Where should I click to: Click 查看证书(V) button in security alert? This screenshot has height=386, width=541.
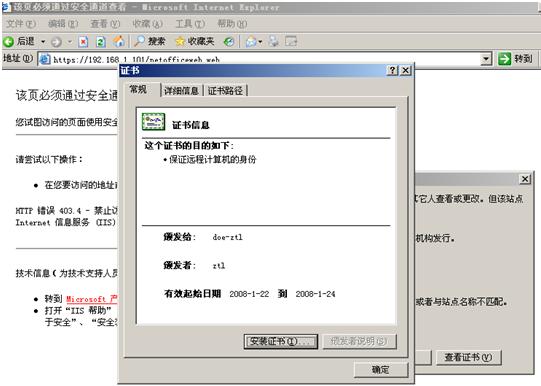(468, 357)
